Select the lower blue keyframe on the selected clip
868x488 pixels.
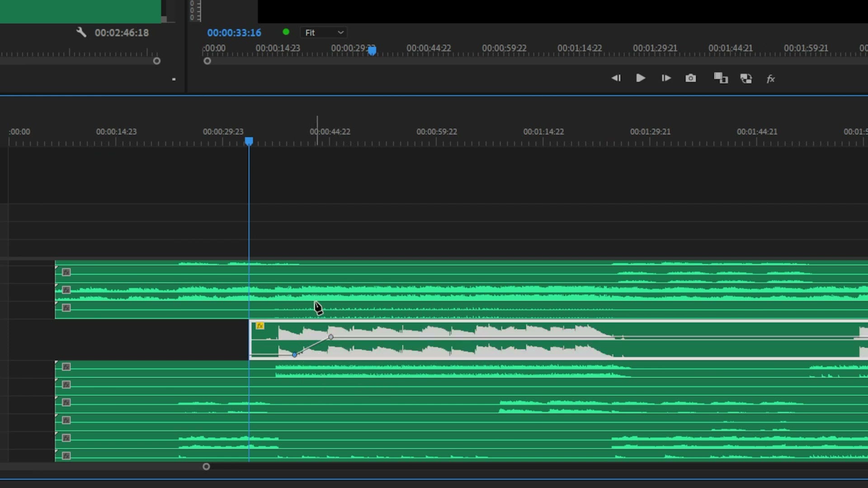(x=295, y=355)
